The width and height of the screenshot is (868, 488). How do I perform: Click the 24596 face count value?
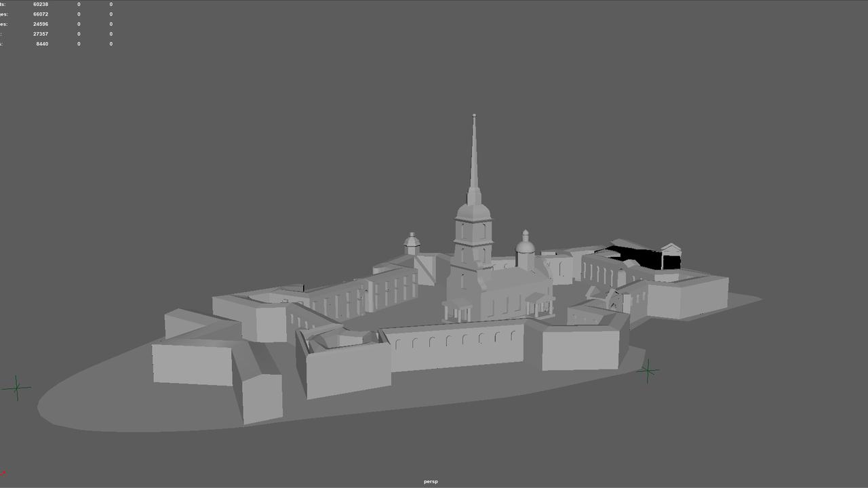(x=41, y=24)
